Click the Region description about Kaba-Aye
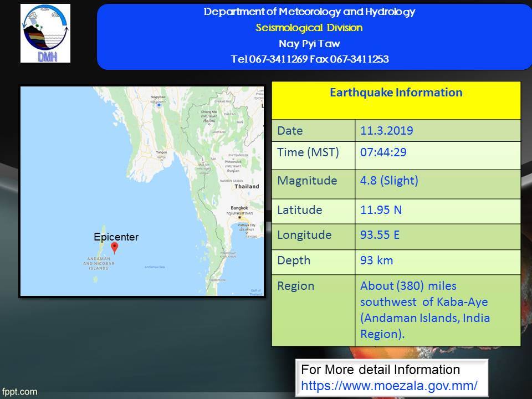This screenshot has height=399, width=532. [x=425, y=310]
